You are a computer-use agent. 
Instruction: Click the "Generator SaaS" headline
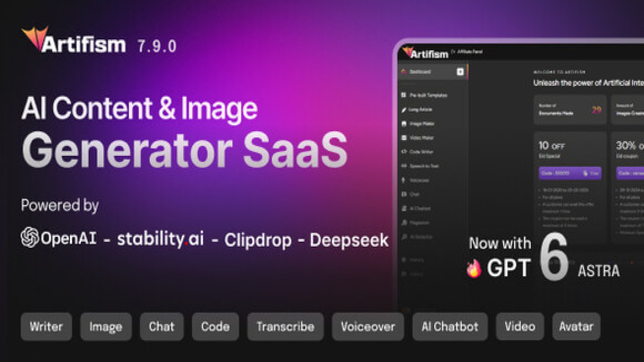point(184,150)
